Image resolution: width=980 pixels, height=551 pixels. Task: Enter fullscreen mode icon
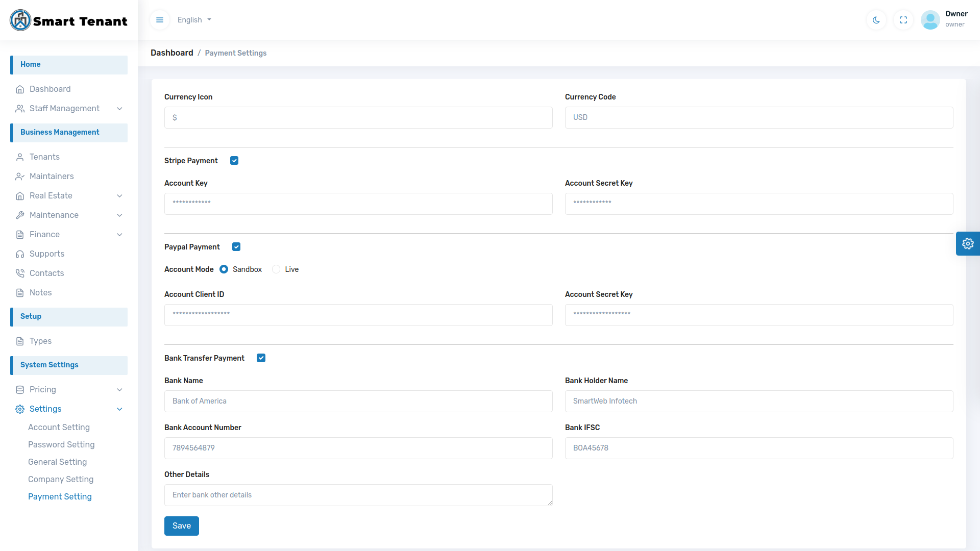tap(903, 20)
